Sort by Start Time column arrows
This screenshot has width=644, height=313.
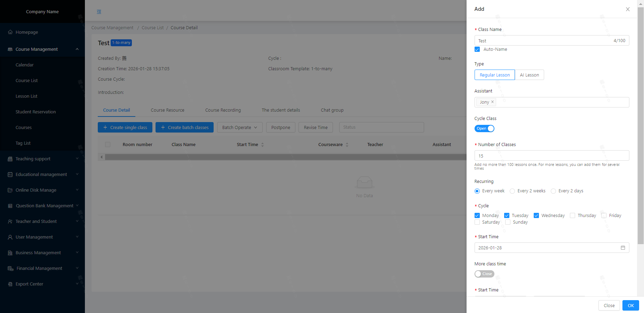[262, 145]
